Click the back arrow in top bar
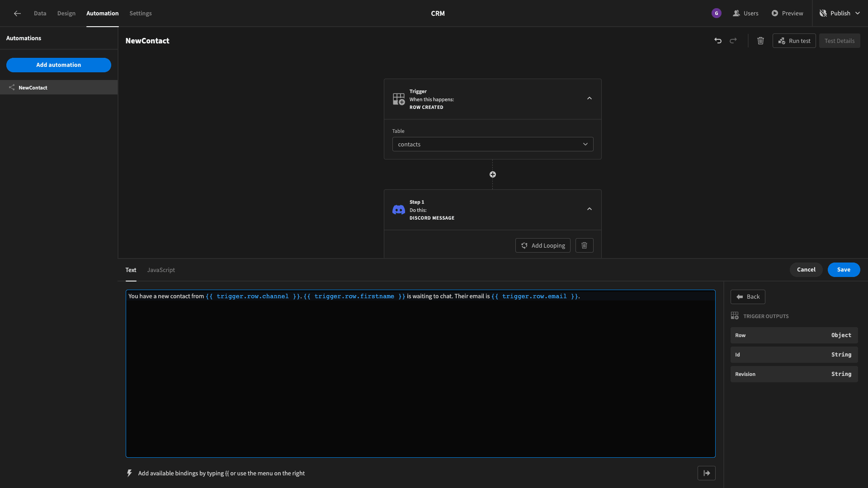868x488 pixels. pyautogui.click(x=17, y=14)
